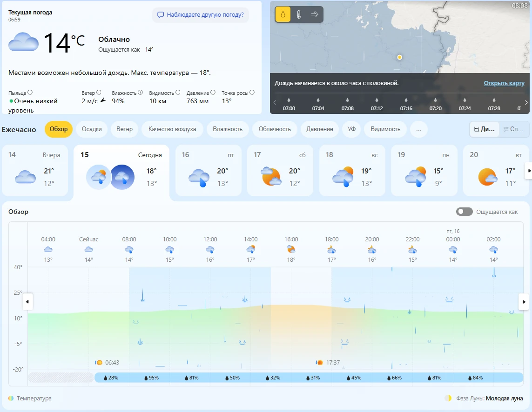Viewport: 532px width, 412px height.
Task: Select the 07:16 marker on rain timeline
Action: 406,104
